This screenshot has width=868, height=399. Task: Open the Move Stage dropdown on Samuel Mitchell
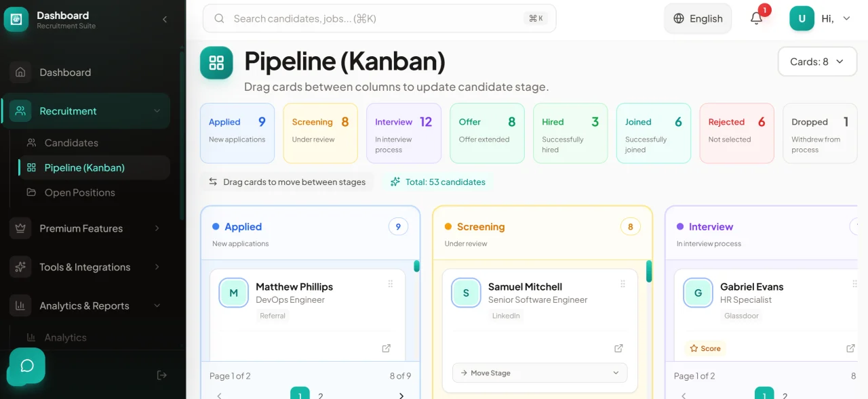pyautogui.click(x=540, y=373)
